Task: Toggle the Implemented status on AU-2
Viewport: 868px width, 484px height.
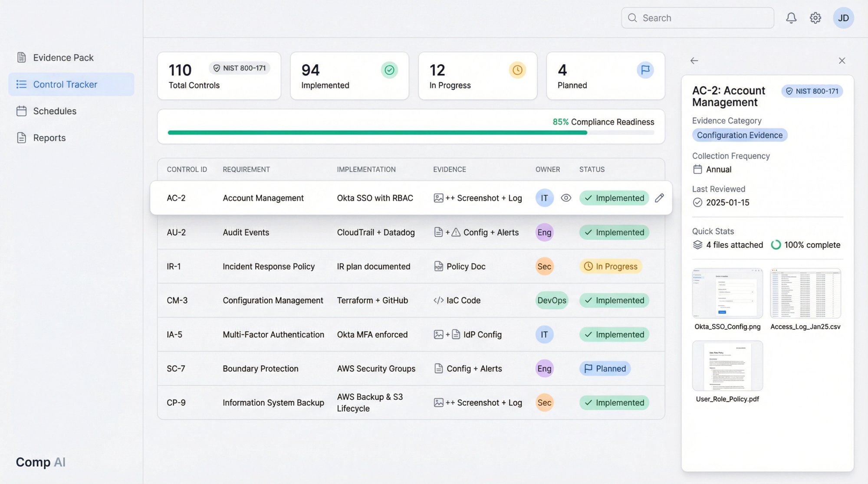Action: [614, 232]
